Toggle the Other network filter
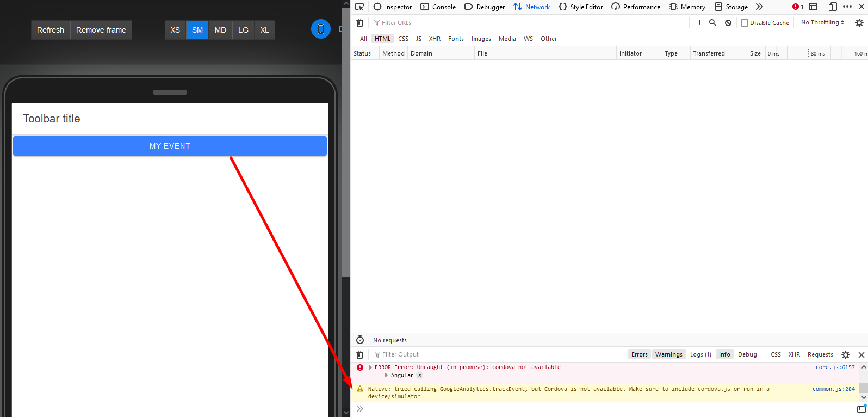Viewport: 868px width, 417px height. click(x=549, y=39)
